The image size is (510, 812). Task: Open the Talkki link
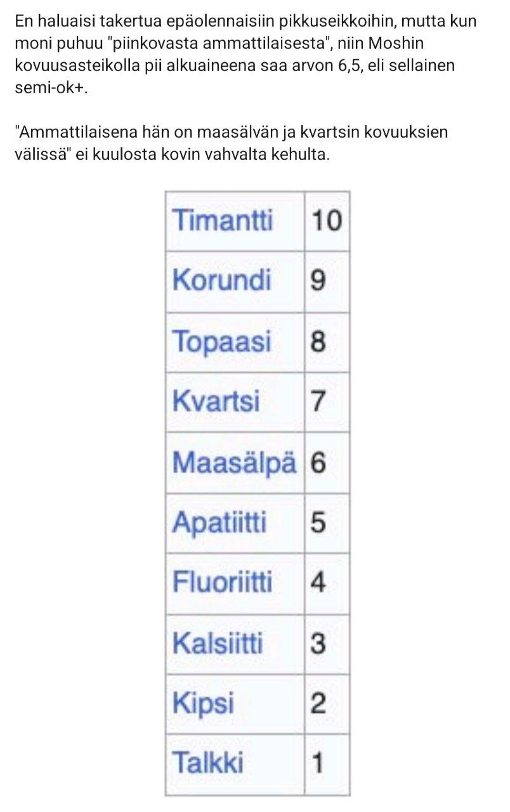pos(208,763)
